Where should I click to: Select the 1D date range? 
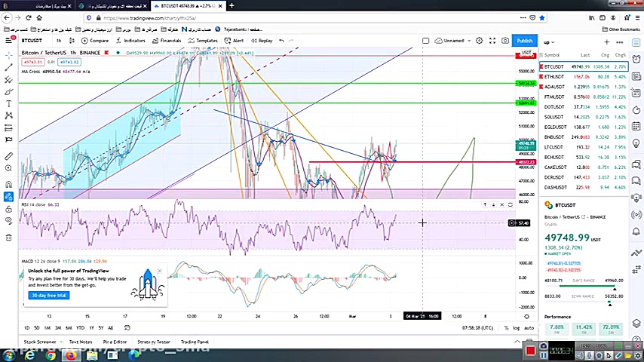(26, 328)
